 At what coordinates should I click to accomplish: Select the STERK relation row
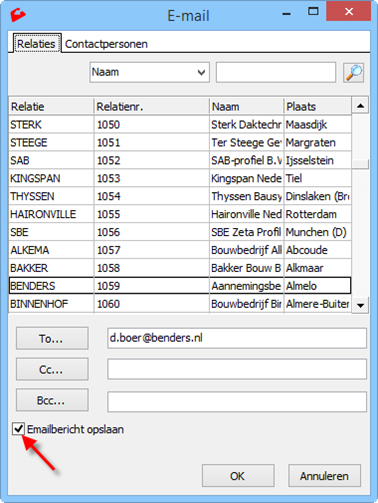[x=180, y=125]
